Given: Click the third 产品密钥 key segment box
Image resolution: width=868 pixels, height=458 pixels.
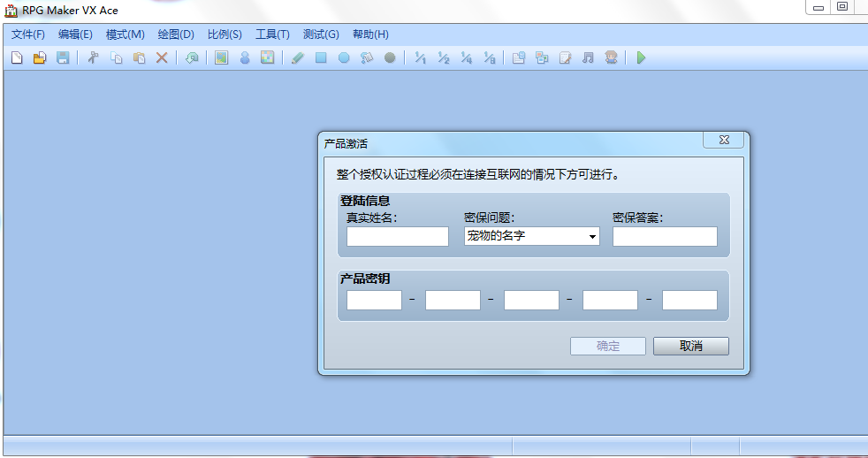Looking at the screenshot, I should (531, 300).
